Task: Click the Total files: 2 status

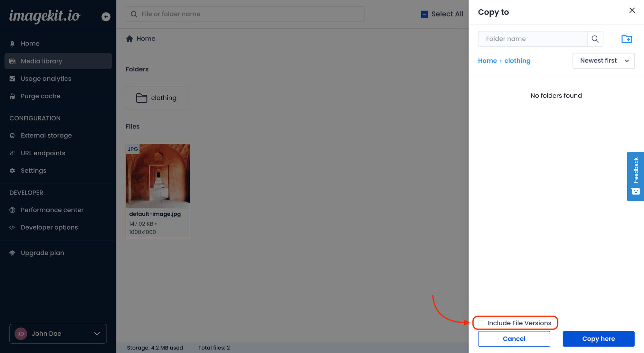Action: pyautogui.click(x=214, y=348)
